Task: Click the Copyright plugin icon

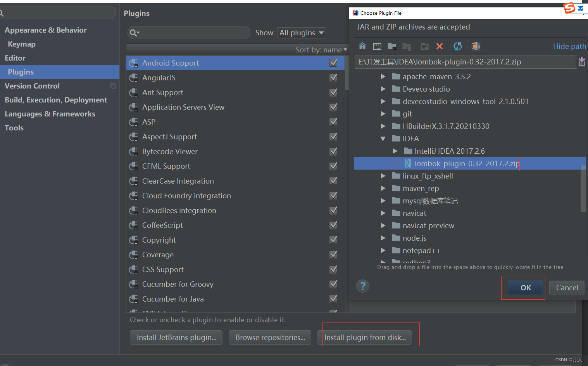Action: [x=134, y=240]
